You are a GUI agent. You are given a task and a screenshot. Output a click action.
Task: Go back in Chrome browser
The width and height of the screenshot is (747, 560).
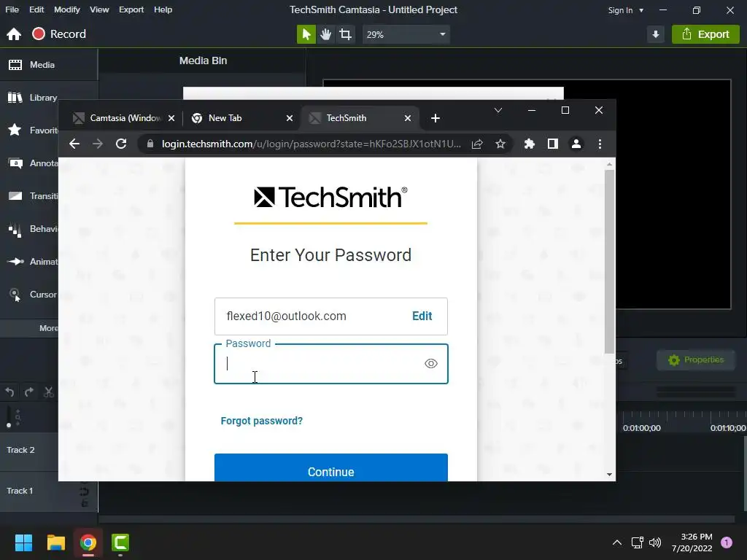[74, 144]
